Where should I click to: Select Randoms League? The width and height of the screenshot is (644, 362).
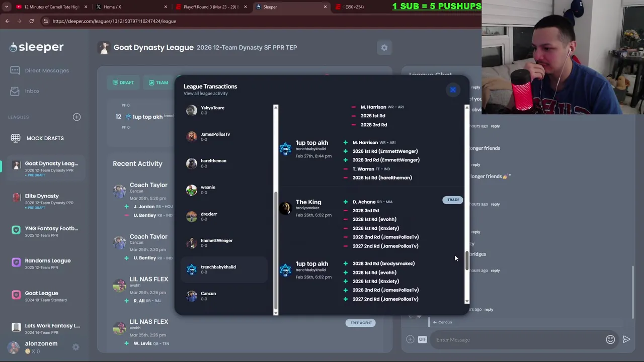click(x=45, y=263)
